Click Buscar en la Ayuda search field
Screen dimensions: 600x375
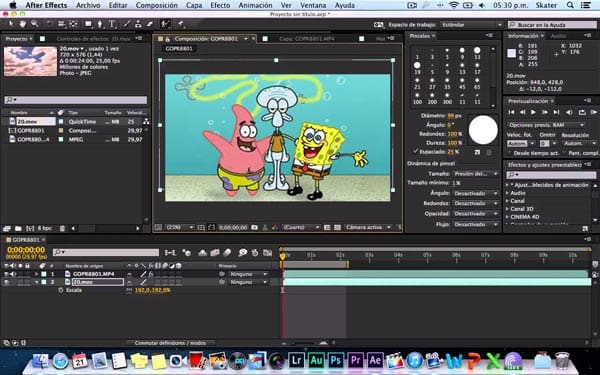pos(551,24)
